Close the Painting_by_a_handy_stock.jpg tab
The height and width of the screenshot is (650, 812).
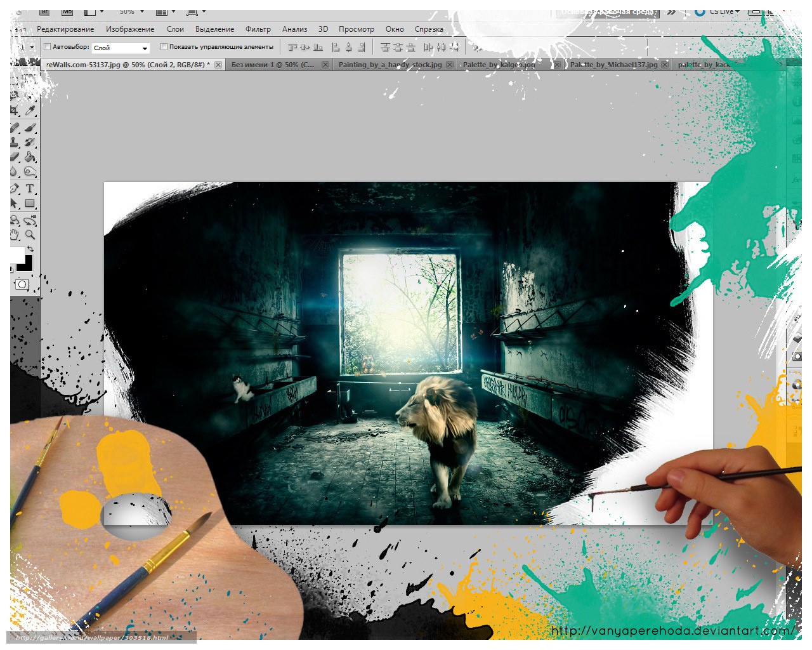(x=450, y=65)
